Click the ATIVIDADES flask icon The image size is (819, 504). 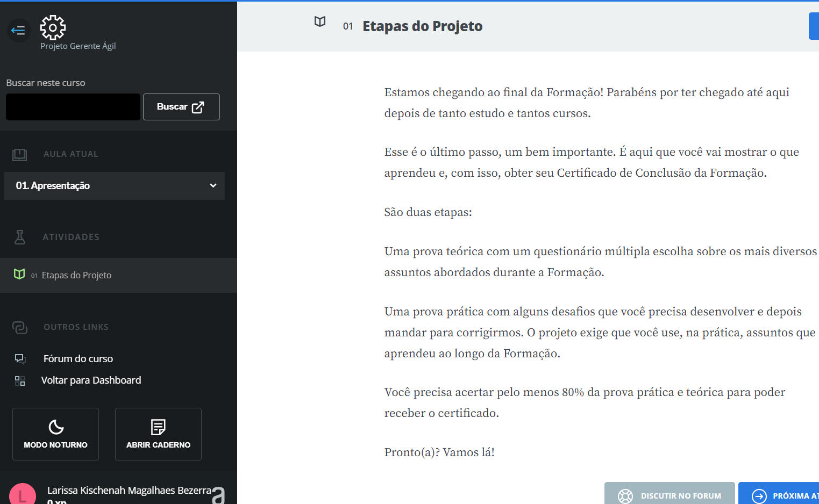click(20, 237)
